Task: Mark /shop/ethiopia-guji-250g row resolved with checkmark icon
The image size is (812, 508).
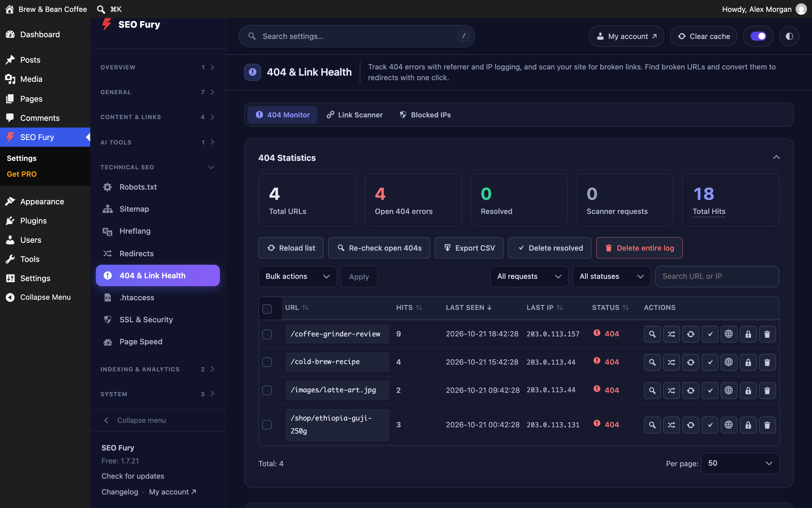Action: pyautogui.click(x=710, y=425)
